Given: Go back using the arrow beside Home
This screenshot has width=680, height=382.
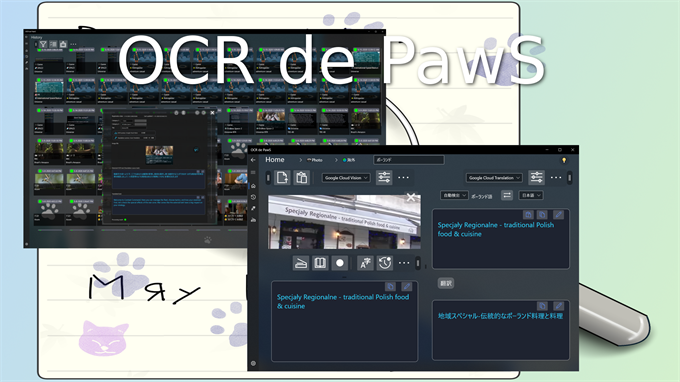Looking at the screenshot, I should pyautogui.click(x=253, y=160).
